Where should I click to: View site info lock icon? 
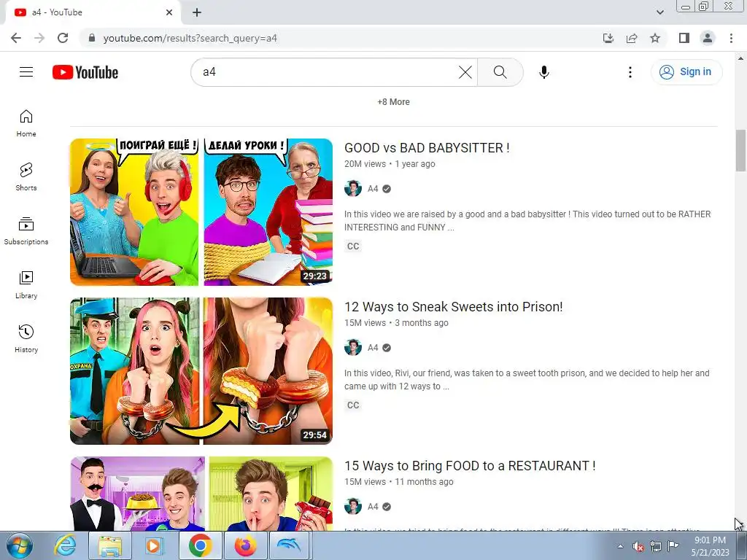point(93,38)
